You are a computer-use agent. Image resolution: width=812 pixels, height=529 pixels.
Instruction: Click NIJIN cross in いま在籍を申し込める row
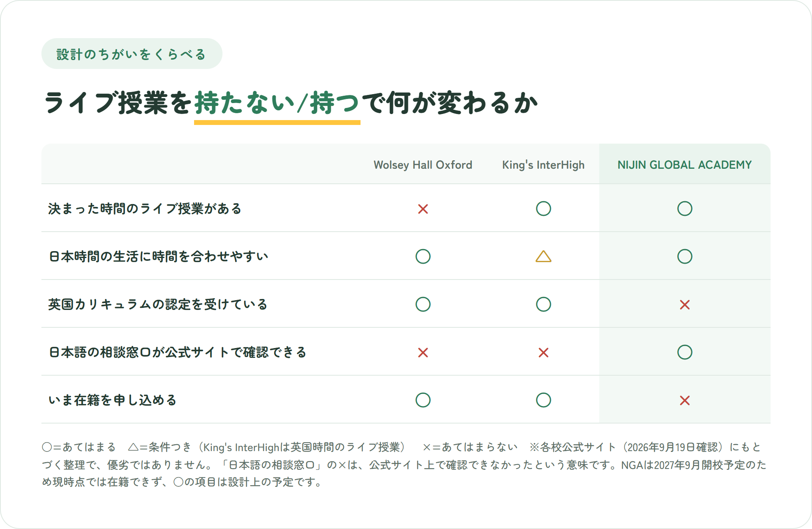685,400
